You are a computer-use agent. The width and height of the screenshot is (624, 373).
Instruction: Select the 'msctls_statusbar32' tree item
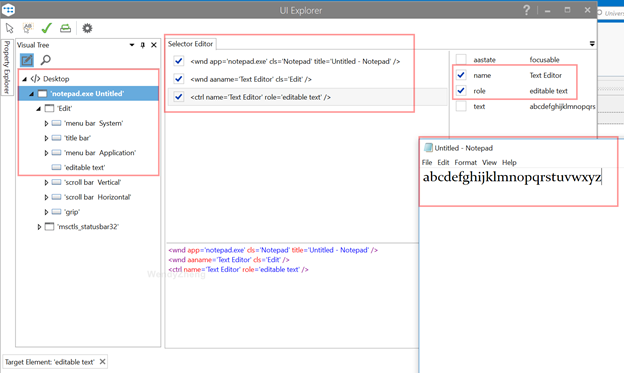pos(88,227)
